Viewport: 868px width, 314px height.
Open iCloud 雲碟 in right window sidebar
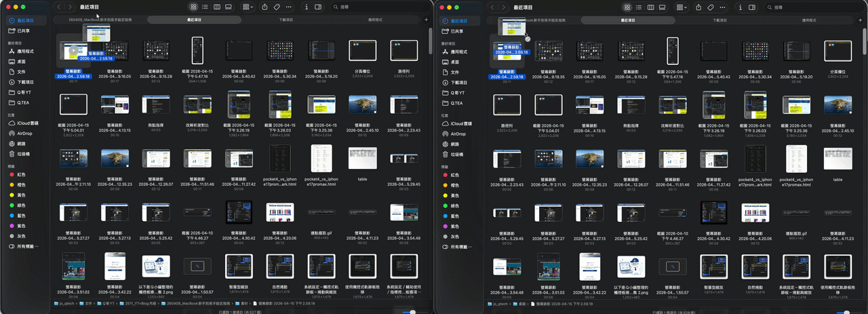[x=462, y=123]
